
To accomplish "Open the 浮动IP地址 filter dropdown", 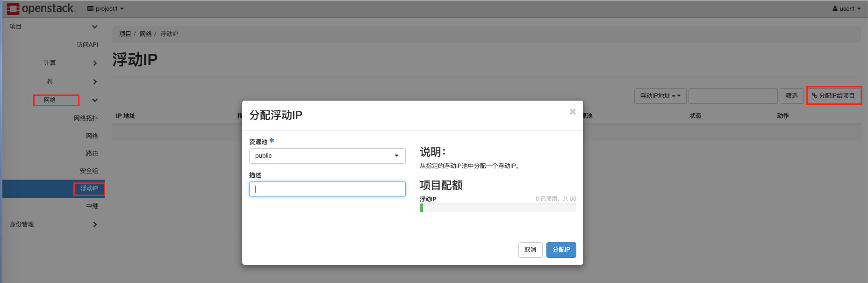I will tap(660, 96).
